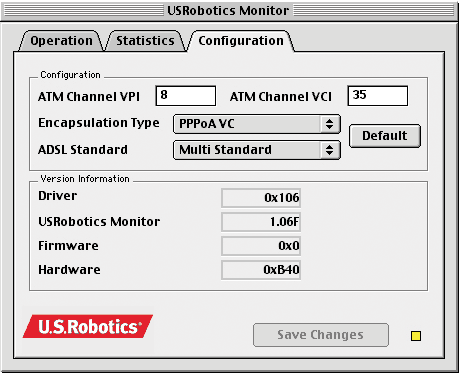Click the ATM Channel VPI input field
This screenshot has height=374, width=460.
click(x=186, y=96)
